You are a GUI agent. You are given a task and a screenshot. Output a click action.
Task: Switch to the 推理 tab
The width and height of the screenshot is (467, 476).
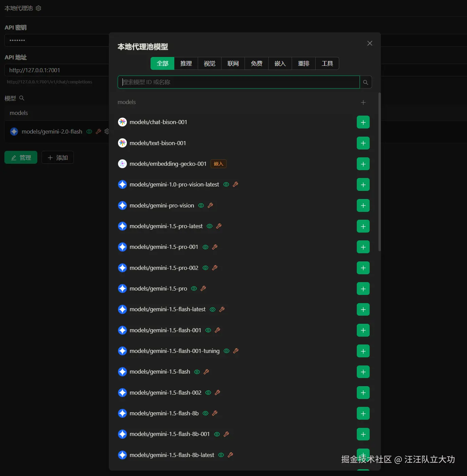[186, 63]
